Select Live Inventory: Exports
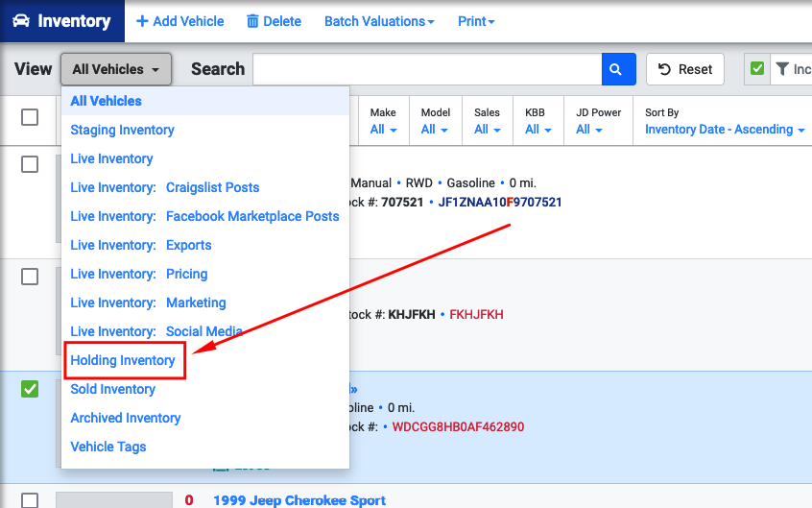 pos(141,245)
